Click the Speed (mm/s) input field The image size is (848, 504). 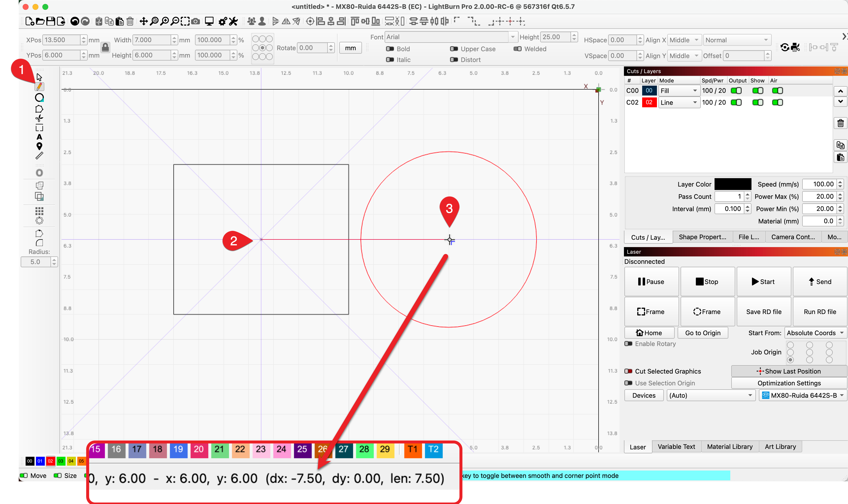point(820,184)
